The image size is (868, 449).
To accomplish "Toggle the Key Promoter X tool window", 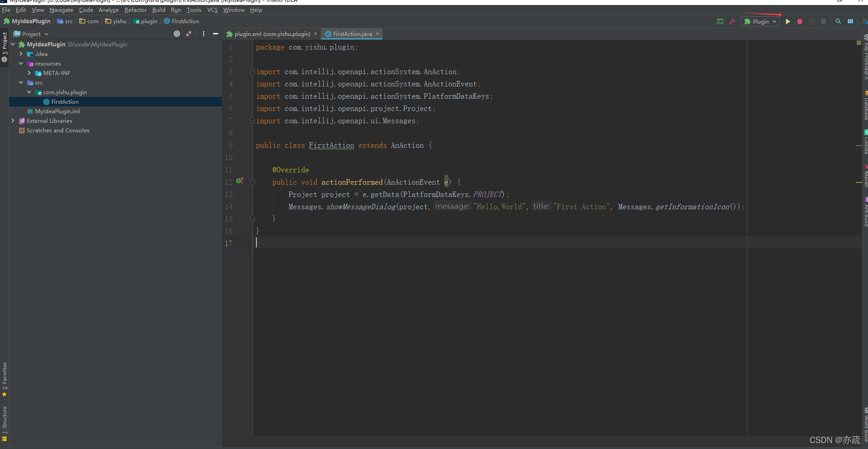I will 865,57.
